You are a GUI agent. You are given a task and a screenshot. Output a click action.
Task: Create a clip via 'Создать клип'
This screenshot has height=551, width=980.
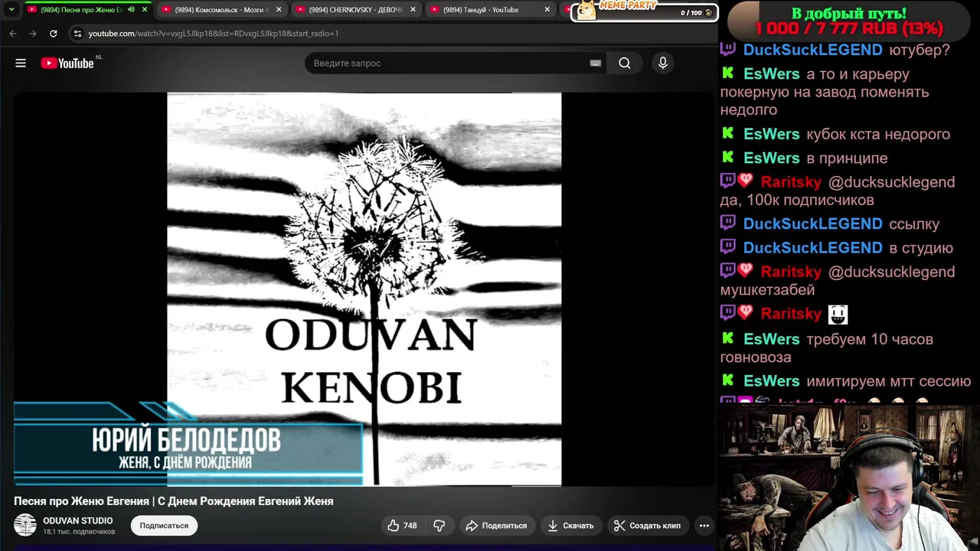pos(647,526)
